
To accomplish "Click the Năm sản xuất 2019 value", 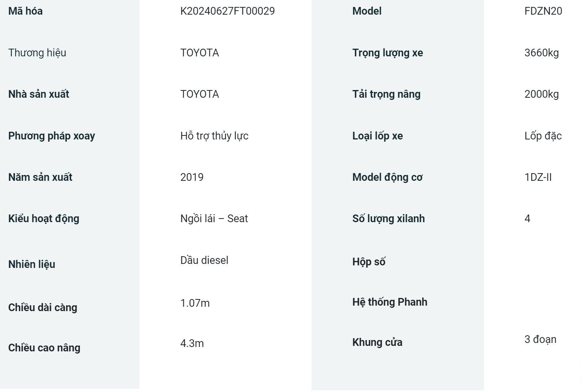I will (x=192, y=177).
